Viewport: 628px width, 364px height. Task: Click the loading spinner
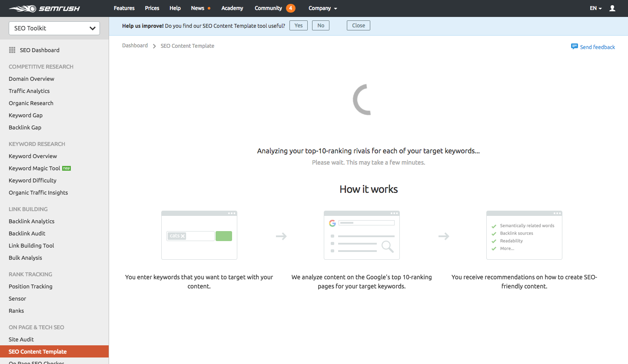362,100
